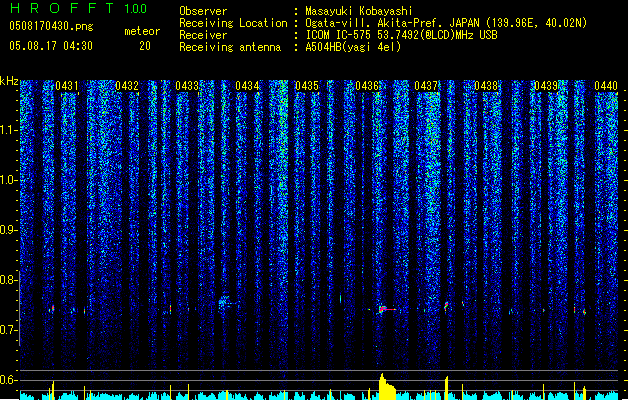Click the date stamp 05.08.17 04:30
This screenshot has width=629, height=400.
tap(51, 46)
